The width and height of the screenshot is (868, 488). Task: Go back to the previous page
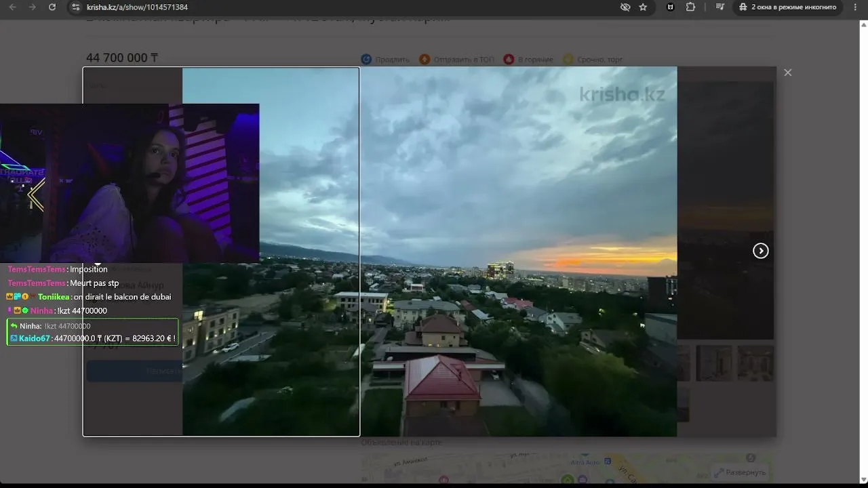tap(12, 7)
